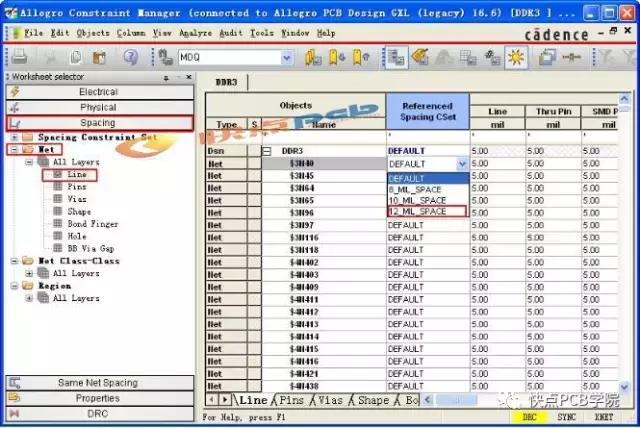Collapse the Net tree node
This screenshot has width=640, height=428.
pyautogui.click(x=14, y=150)
